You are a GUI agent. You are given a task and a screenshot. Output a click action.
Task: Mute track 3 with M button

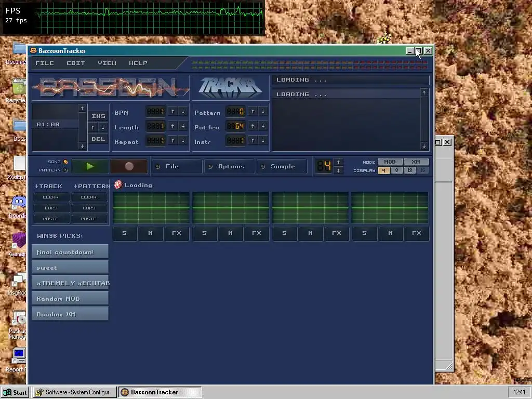click(x=311, y=233)
